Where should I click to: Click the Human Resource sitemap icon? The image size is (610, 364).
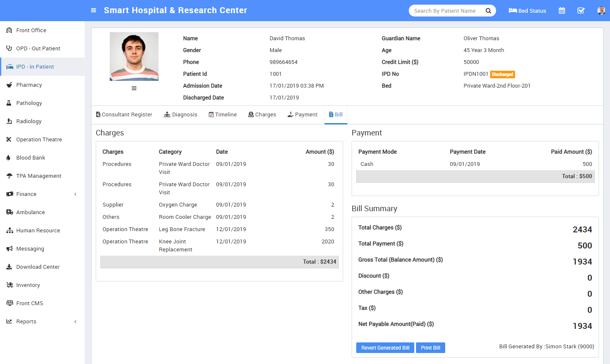pyautogui.click(x=9, y=231)
